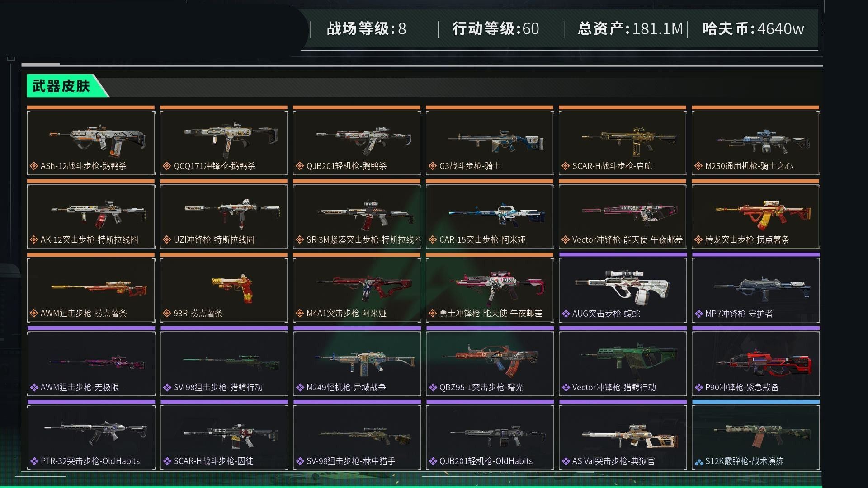This screenshot has width=868, height=488.
Task: Click the 武器皮肤 section tab
Action: (x=61, y=85)
